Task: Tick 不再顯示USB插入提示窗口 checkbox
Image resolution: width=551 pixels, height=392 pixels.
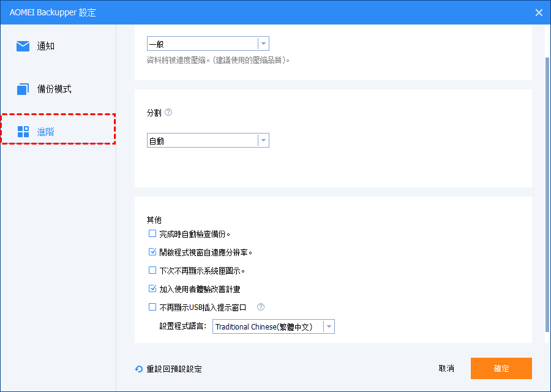Action: [x=152, y=307]
